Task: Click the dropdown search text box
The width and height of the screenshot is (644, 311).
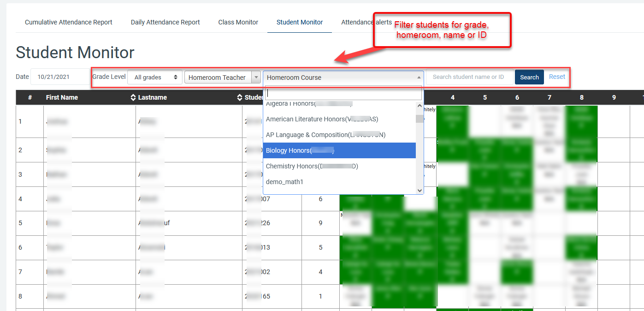Action: (343, 93)
